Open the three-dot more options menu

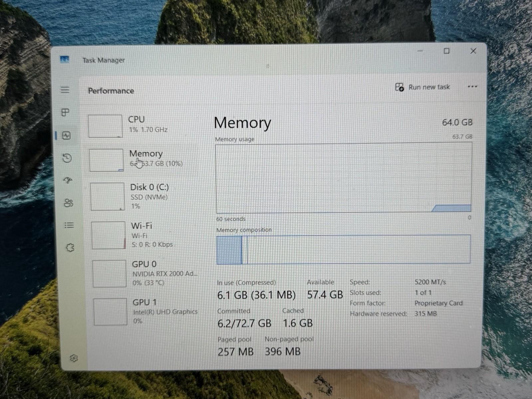pyautogui.click(x=472, y=86)
